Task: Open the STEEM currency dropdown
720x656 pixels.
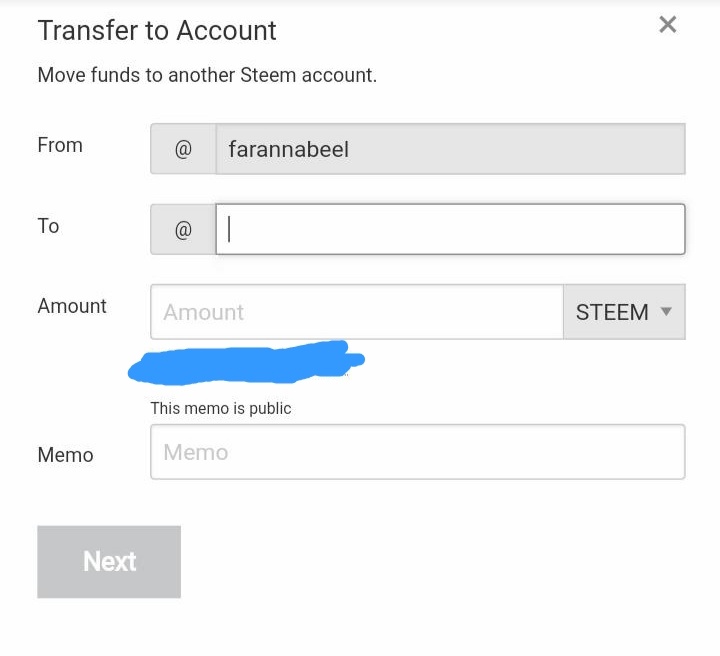Action: tap(624, 312)
